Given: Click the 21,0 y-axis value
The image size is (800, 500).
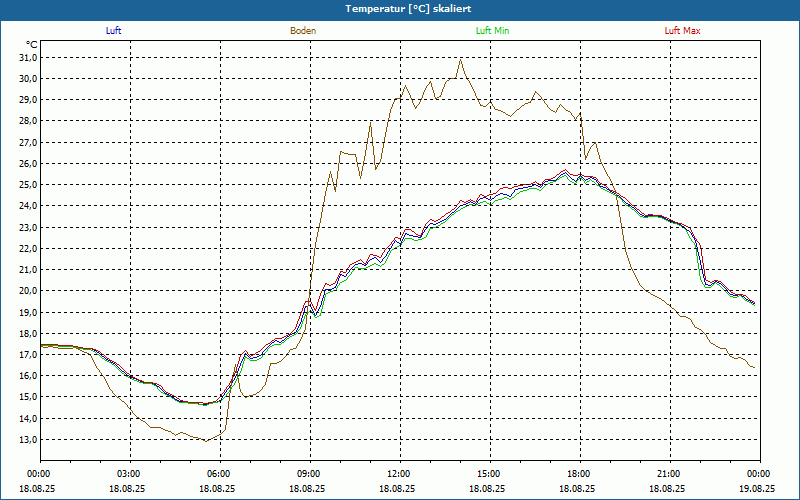Looking at the screenshot, I should pos(28,269).
